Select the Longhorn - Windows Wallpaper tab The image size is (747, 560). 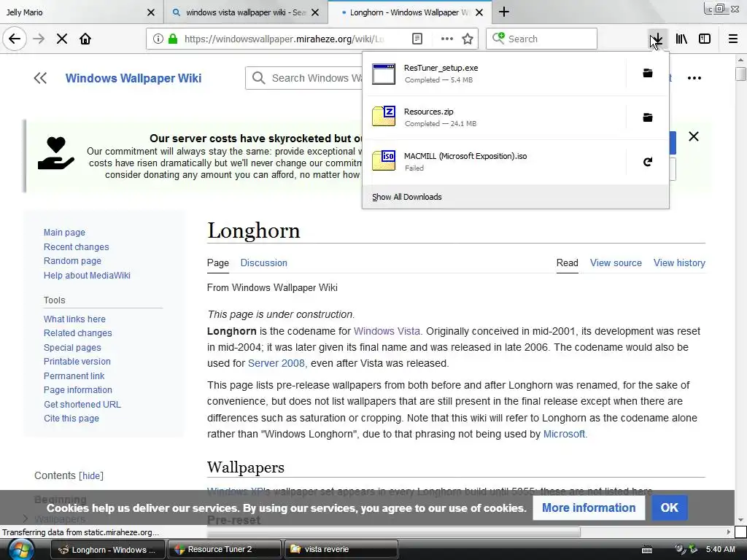[410, 12]
